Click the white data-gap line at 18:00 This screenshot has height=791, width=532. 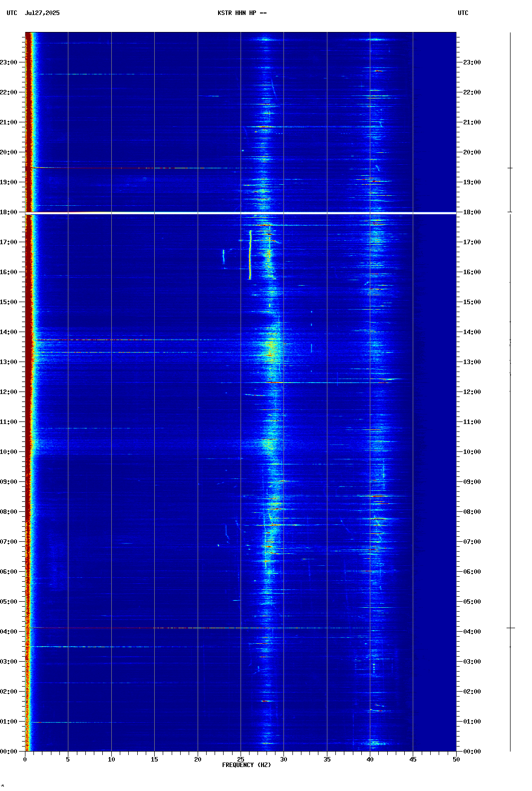pos(241,213)
